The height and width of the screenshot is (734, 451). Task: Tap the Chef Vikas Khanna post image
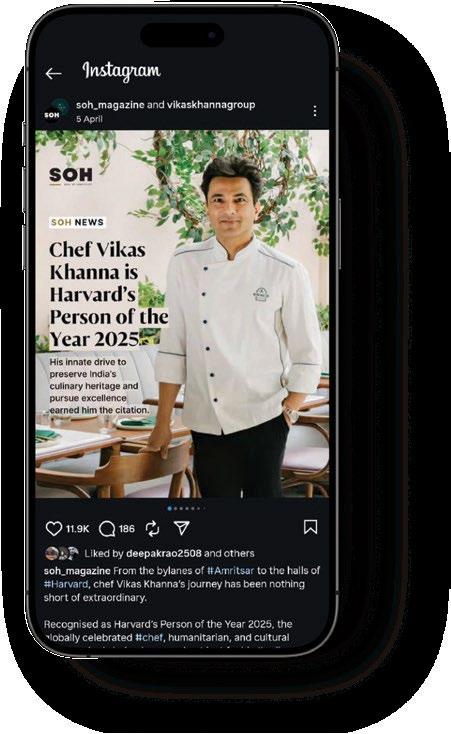point(182,314)
